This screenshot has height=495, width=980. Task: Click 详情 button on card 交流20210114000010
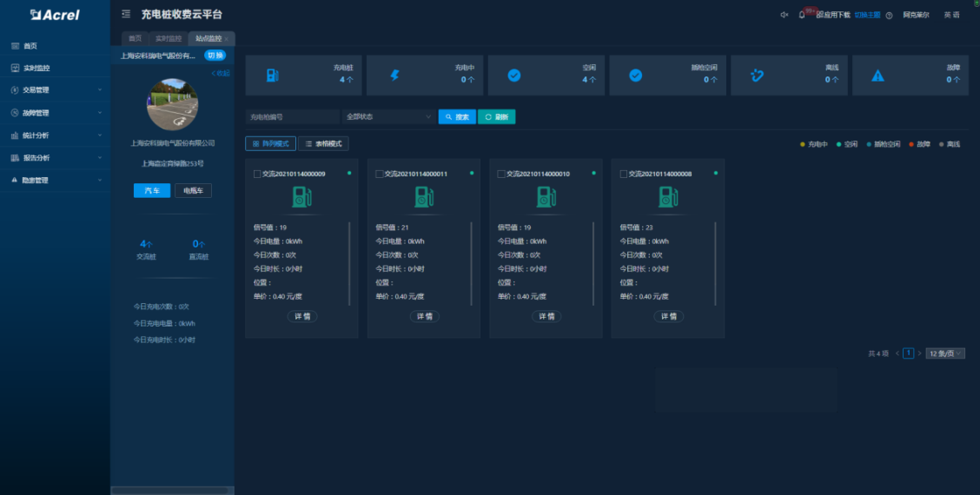pyautogui.click(x=546, y=316)
